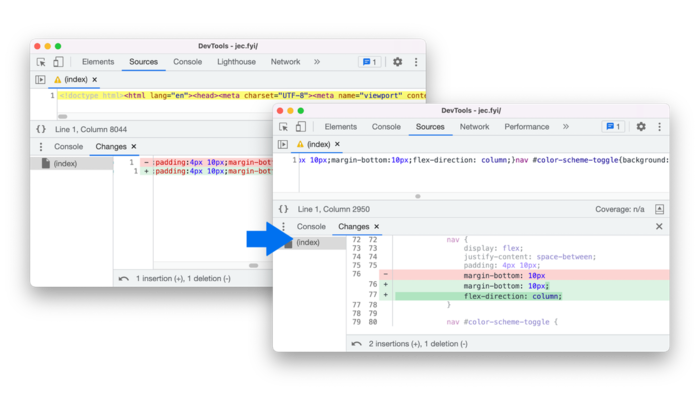Toggle the file navigator sidebar in front window

click(x=283, y=144)
